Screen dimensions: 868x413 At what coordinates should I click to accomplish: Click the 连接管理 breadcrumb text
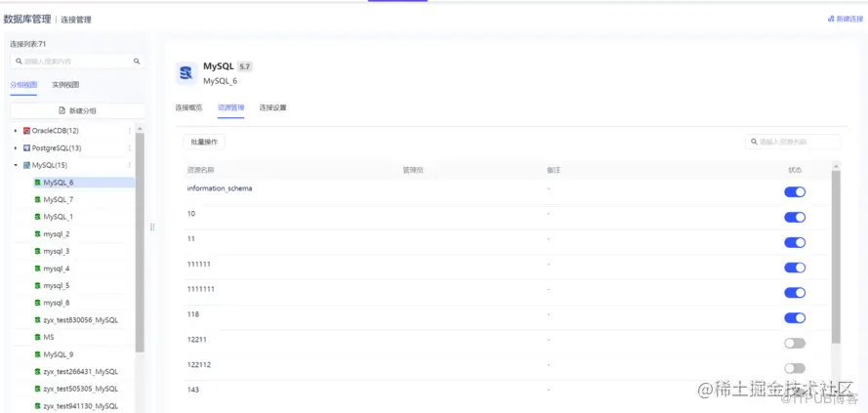point(76,20)
